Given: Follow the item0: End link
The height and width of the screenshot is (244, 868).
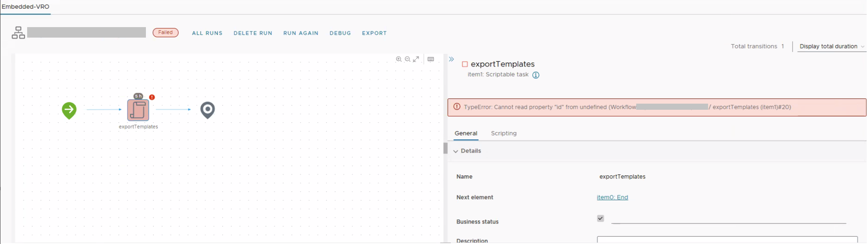Looking at the screenshot, I should pyautogui.click(x=612, y=197).
